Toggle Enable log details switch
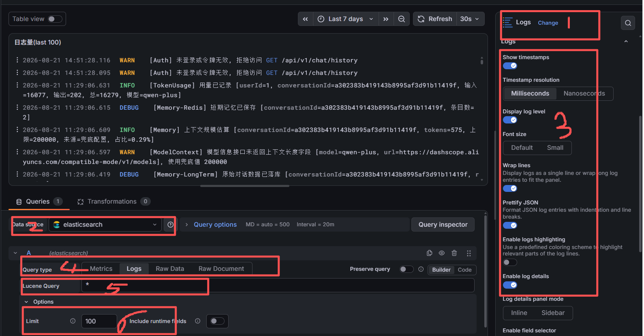644x336 pixels. click(510, 285)
